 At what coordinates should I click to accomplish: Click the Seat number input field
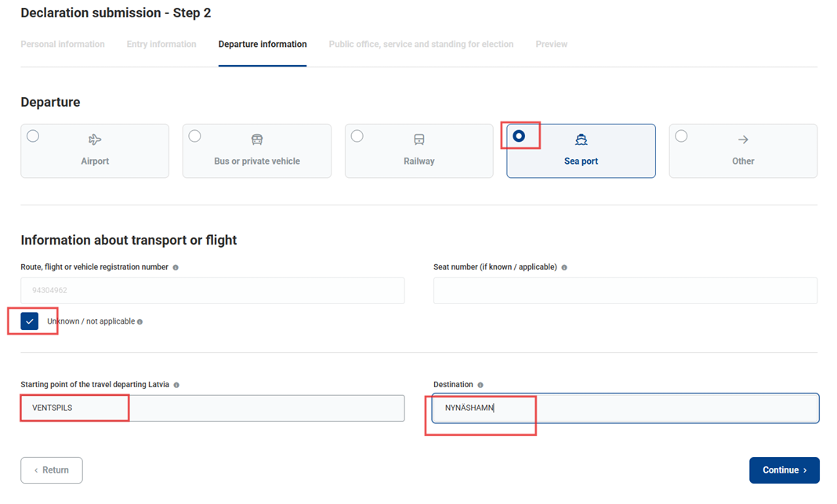click(625, 291)
